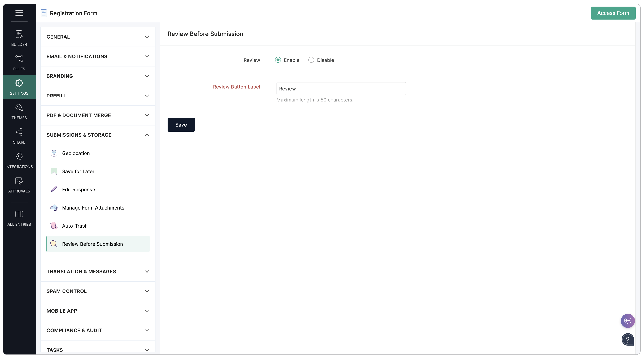Click the Review Button Label text field
Image resolution: width=644 pixels, height=359 pixels.
pyautogui.click(x=341, y=89)
